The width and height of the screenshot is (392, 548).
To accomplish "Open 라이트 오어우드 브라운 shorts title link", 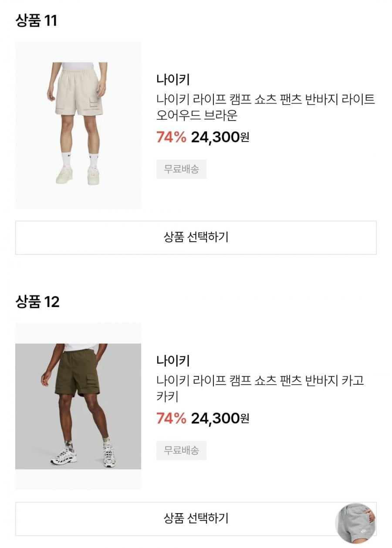I will coord(266,108).
